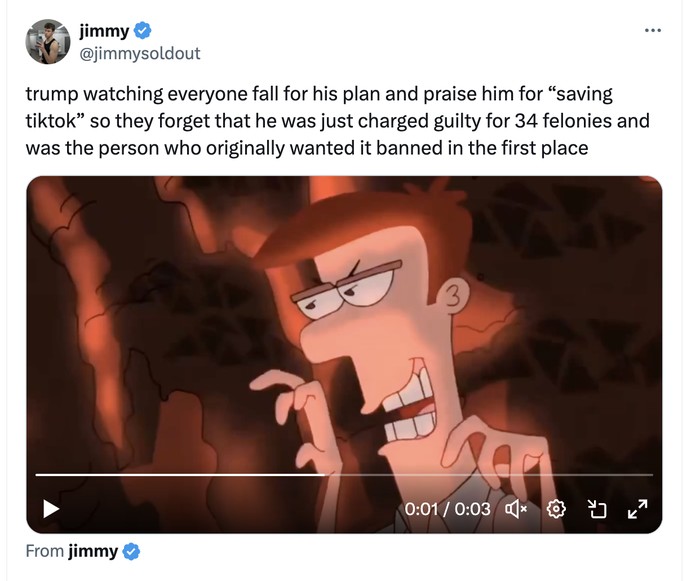Jump to the far right end of the progress bar

(650, 475)
